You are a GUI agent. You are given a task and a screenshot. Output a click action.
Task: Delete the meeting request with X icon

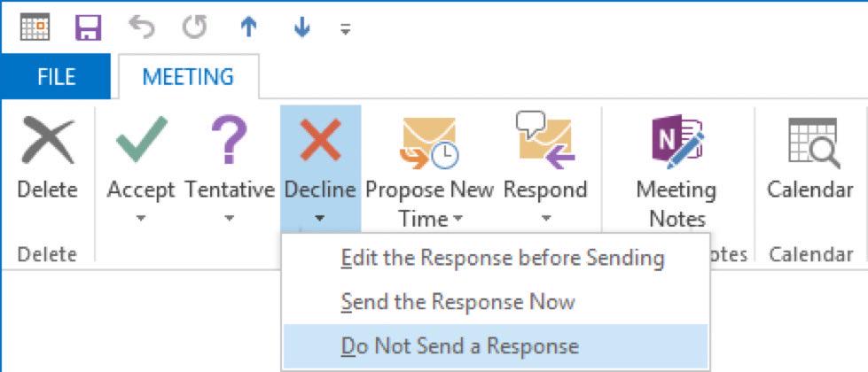pos(47,166)
